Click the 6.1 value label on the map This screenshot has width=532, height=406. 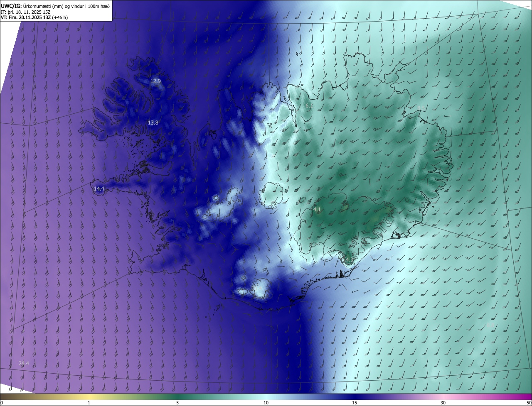tap(309, 106)
